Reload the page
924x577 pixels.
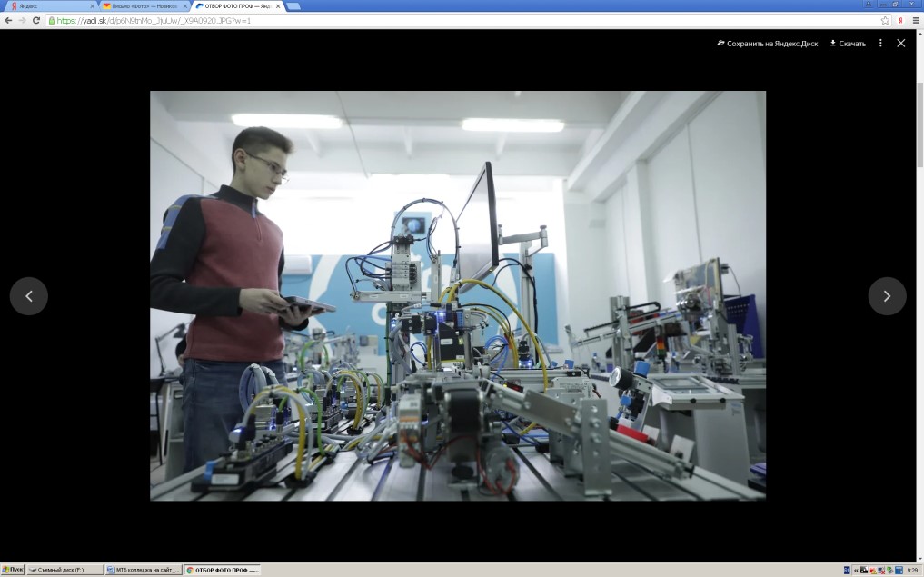point(37,20)
